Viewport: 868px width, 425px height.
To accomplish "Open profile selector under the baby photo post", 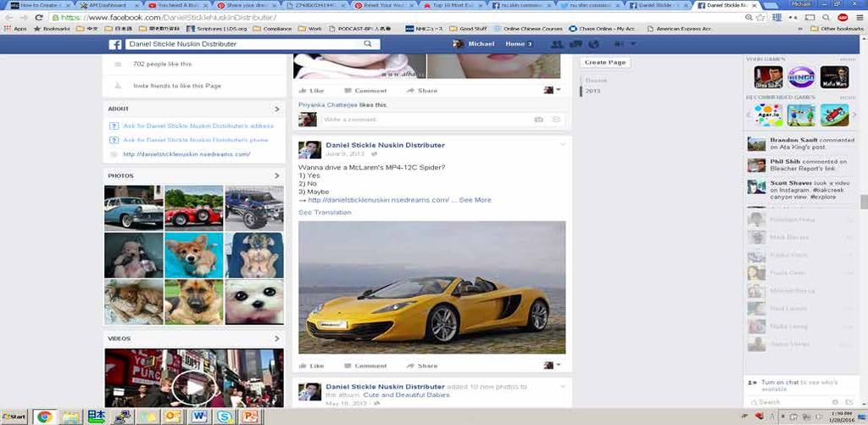I will click(552, 90).
